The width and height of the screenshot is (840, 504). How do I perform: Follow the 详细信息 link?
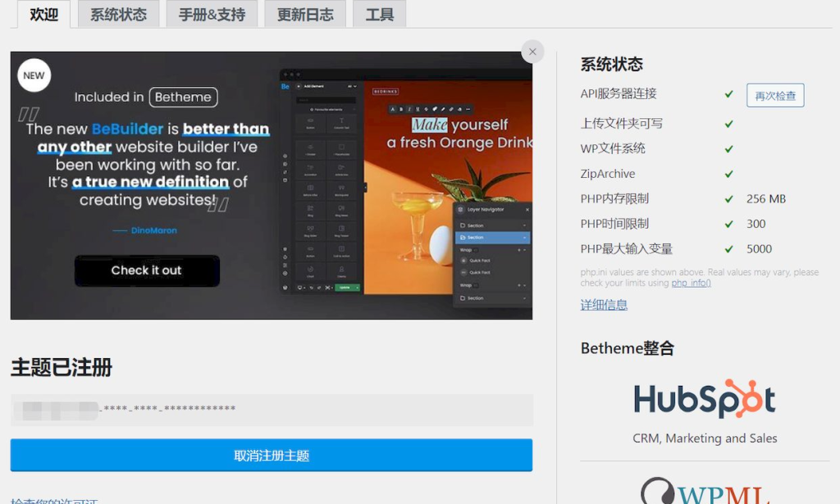604,305
